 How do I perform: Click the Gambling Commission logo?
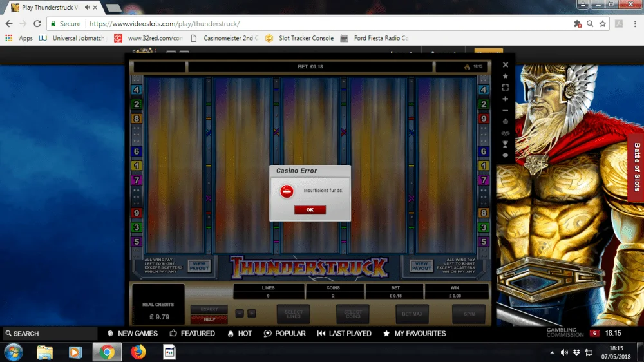click(565, 332)
